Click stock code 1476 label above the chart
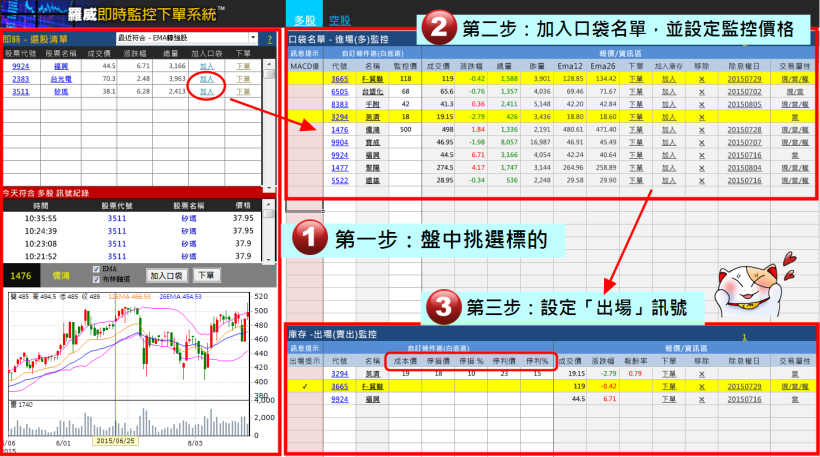820x457 pixels. point(21,276)
